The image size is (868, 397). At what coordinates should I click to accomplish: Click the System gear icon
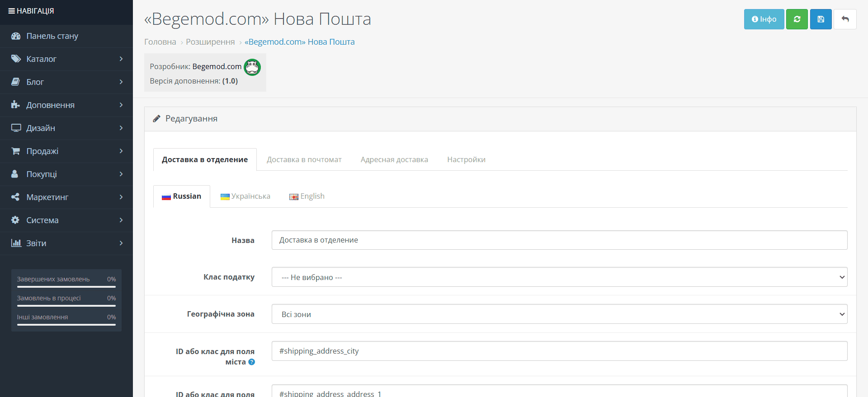coord(15,220)
